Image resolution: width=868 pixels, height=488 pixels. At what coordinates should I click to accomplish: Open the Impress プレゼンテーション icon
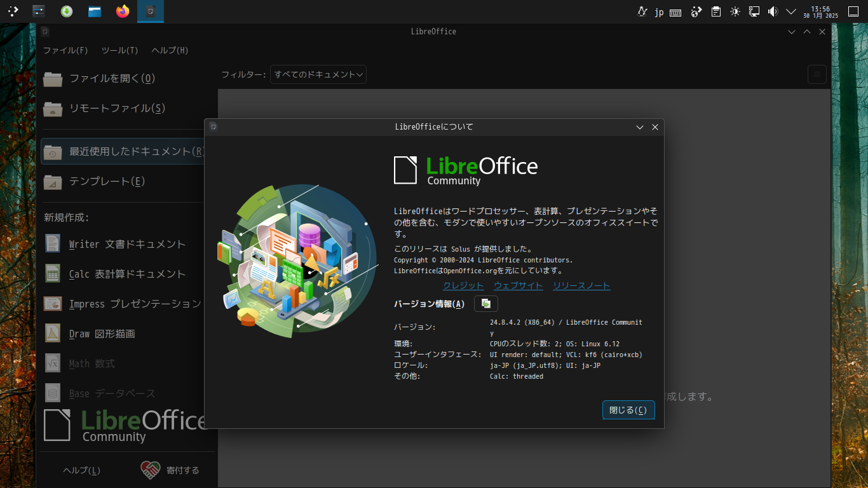point(53,303)
